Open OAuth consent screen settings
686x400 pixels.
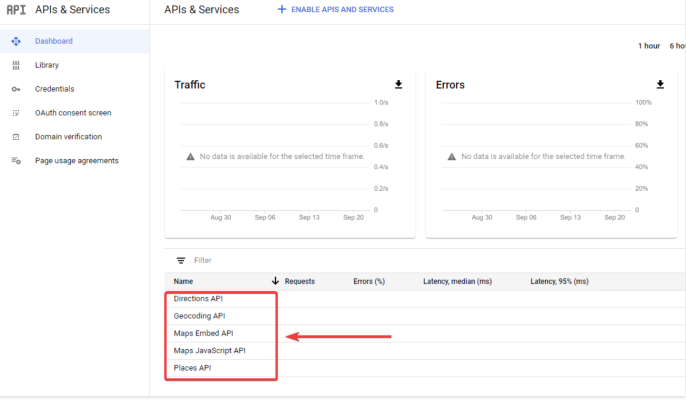tap(74, 113)
